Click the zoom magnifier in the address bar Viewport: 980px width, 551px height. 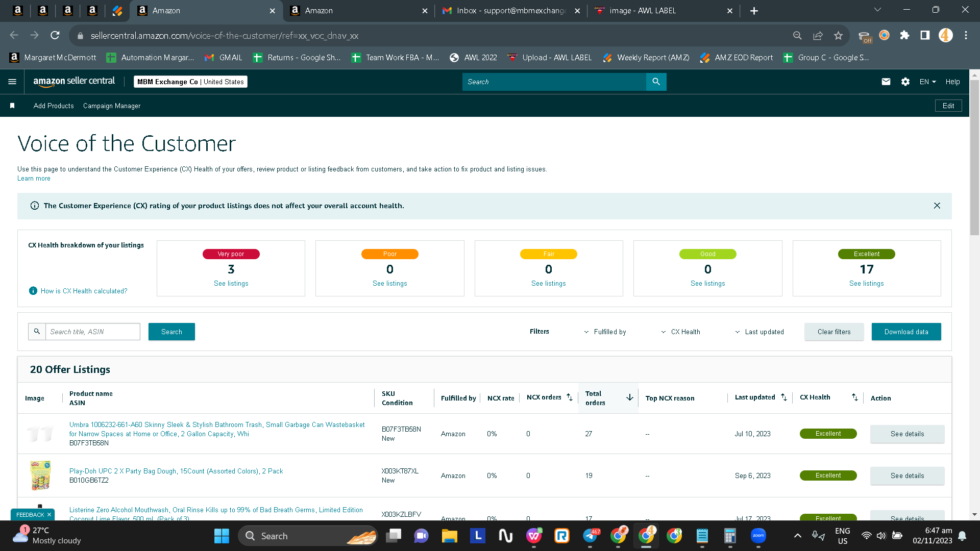(x=797, y=35)
